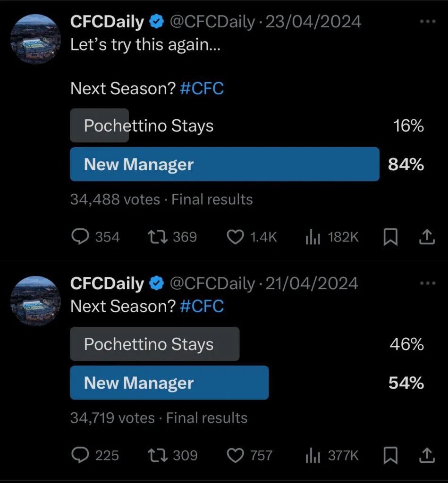Viewport: 448px width, 483px height.
Task: Open more options on the 23/04/2024 tweet
Action: (428, 22)
